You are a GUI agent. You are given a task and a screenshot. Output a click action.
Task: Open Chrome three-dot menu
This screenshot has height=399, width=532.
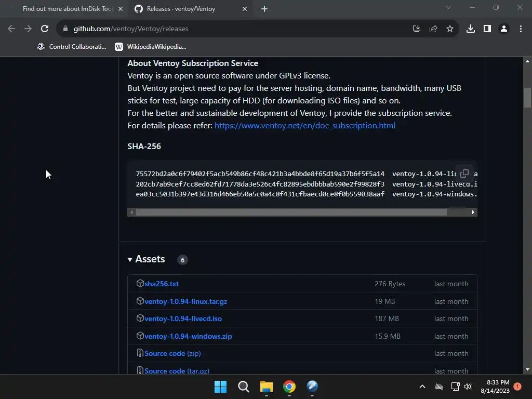tap(521, 29)
